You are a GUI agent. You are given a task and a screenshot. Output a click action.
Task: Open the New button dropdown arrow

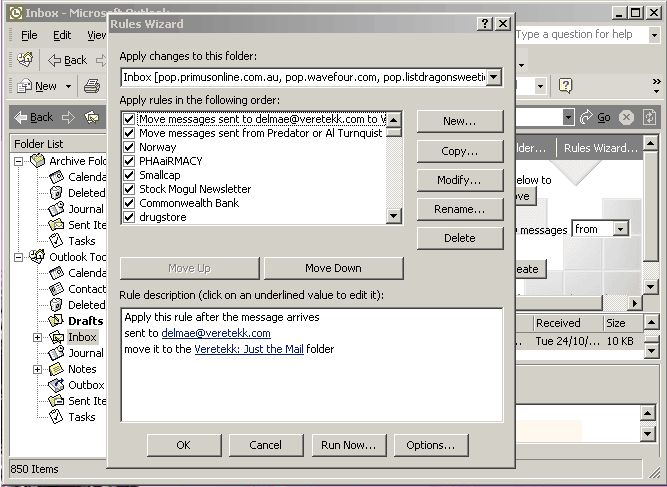68,86
